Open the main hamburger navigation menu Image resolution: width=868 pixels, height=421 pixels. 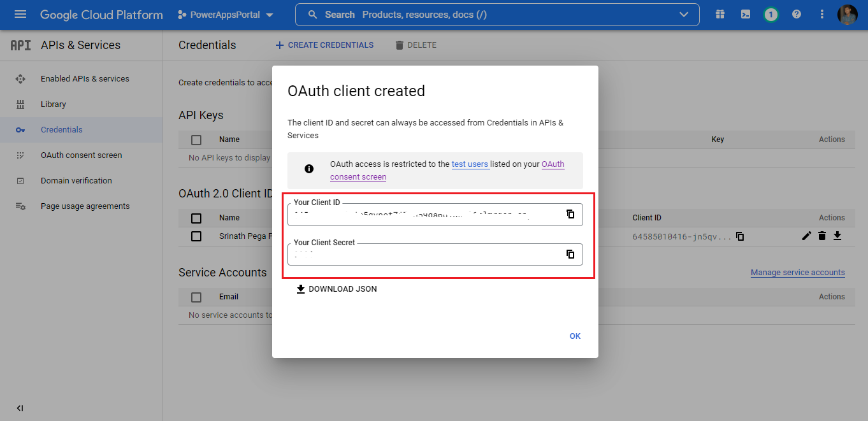[20, 15]
